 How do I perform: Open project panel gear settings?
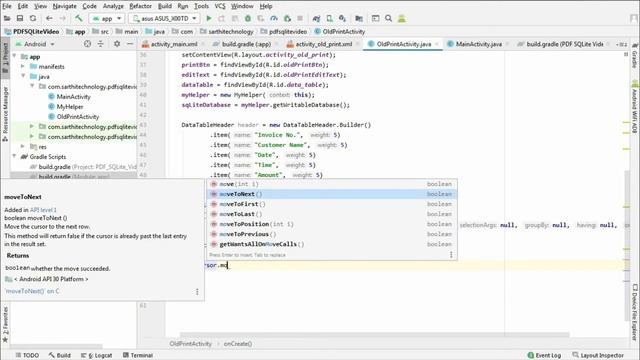pos(117,44)
